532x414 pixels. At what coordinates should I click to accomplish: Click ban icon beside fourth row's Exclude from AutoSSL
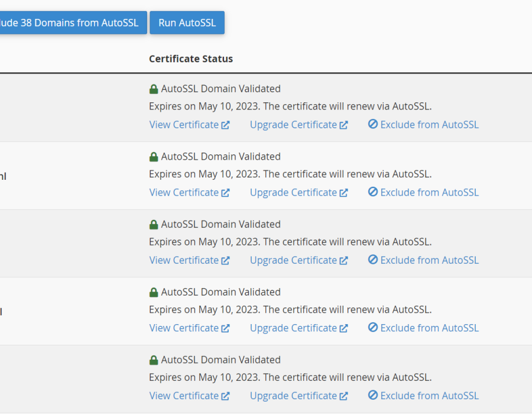[x=373, y=328]
